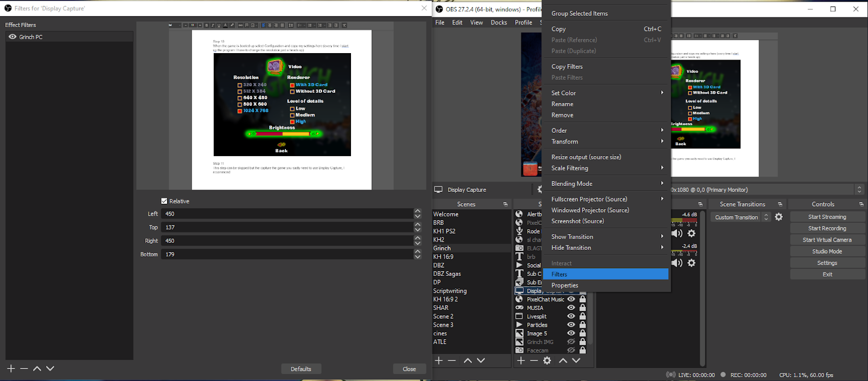Increment the Top crop value stepper
This screenshot has height=381, width=868.
coord(418,224)
